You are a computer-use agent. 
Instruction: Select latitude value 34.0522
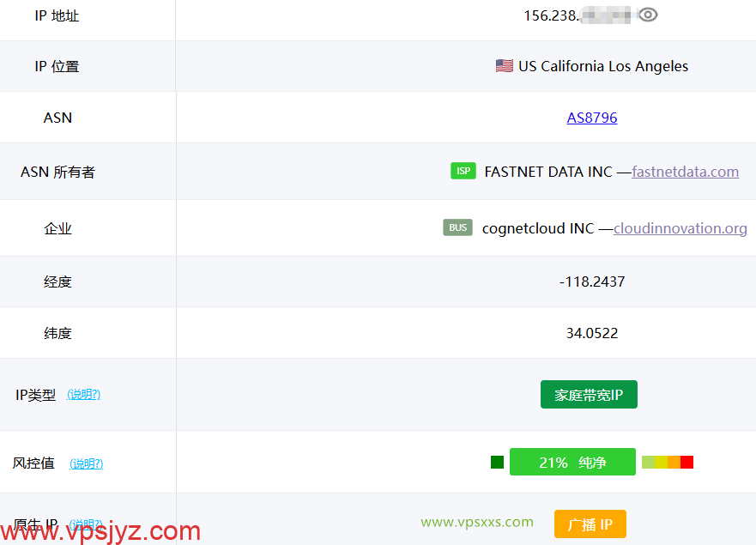(x=592, y=333)
